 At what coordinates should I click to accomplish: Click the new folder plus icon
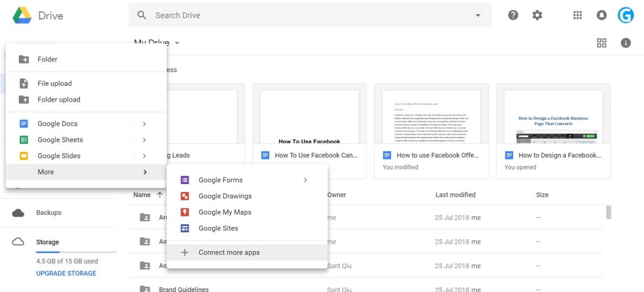pyautogui.click(x=24, y=59)
